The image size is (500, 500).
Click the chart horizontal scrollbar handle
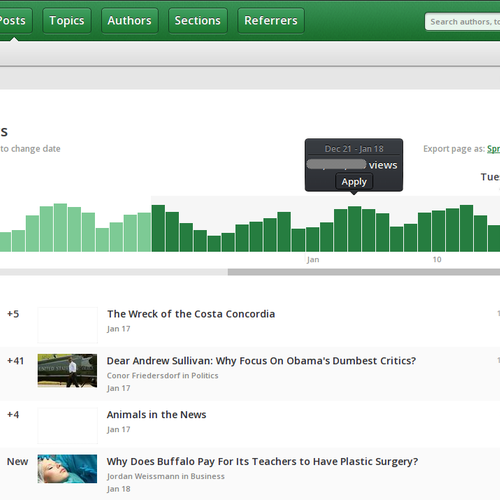click(364, 272)
